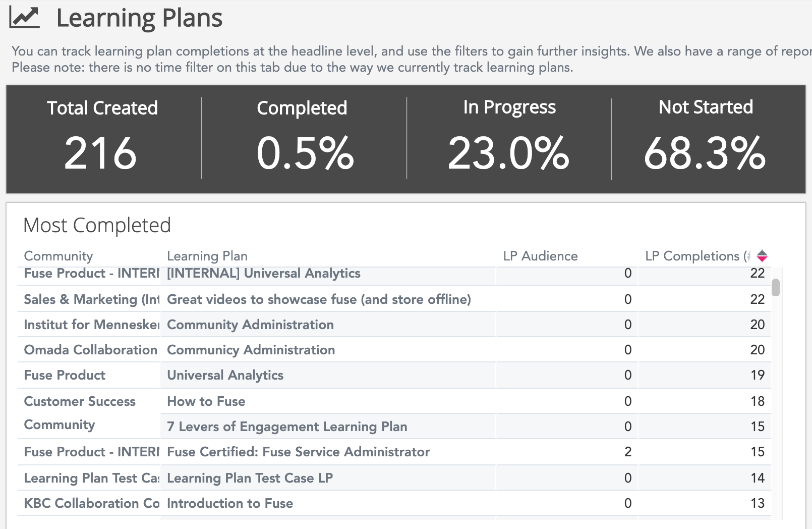Select Great videos to showcase fuse row
The width and height of the screenshot is (812, 529).
click(319, 299)
